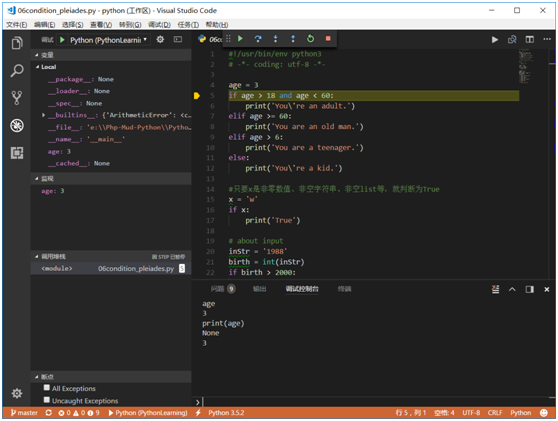This screenshot has height=421, width=558.
Task: Toggle the split editor layout icon
Action: [x=530, y=40]
